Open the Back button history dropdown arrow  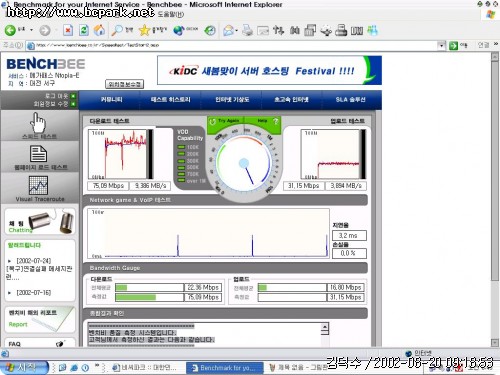click(x=31, y=30)
